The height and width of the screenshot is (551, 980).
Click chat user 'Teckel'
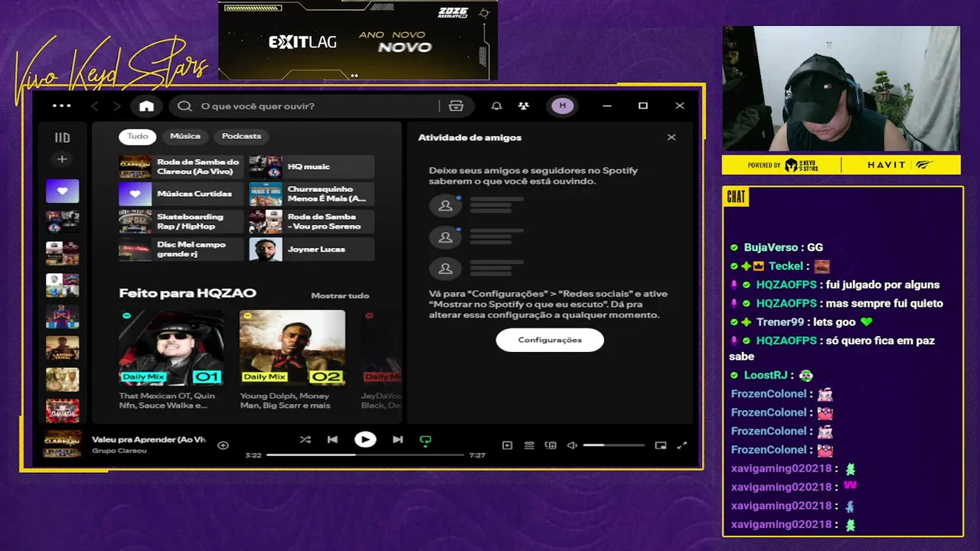click(786, 266)
